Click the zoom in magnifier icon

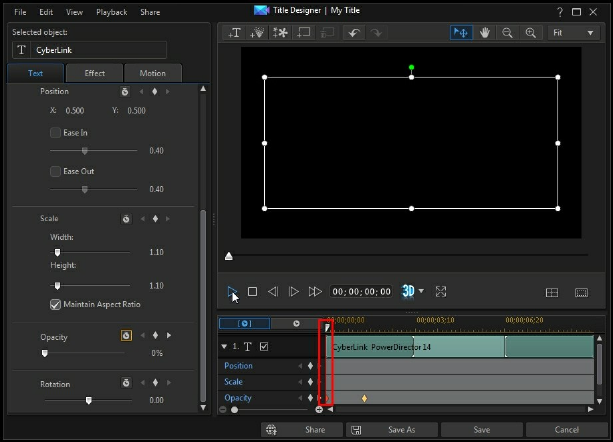(530, 33)
